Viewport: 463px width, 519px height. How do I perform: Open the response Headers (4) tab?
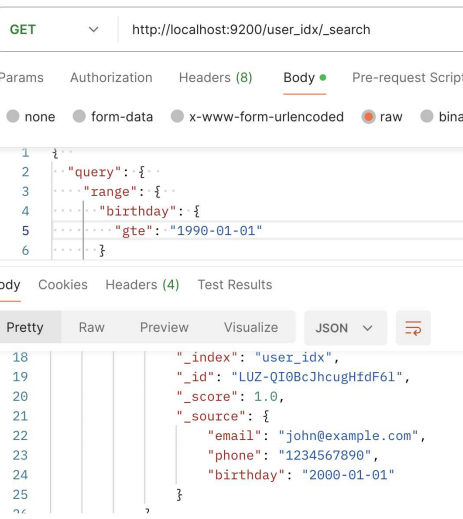pos(142,285)
